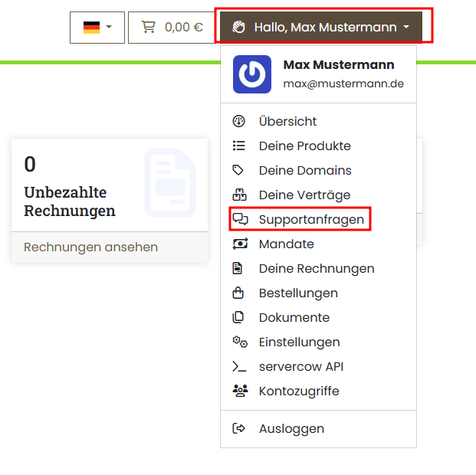Click the dashboard gauge icon beside Übersicht

click(x=238, y=121)
